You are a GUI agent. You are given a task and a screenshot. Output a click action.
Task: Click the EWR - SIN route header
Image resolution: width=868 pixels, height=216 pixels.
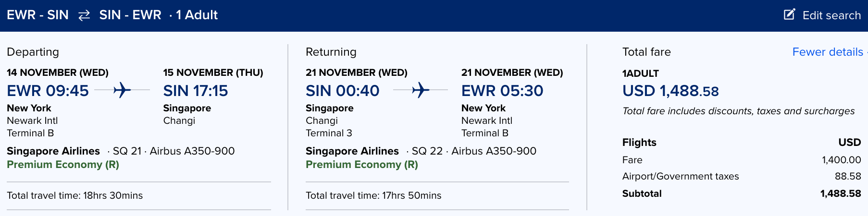37,15
